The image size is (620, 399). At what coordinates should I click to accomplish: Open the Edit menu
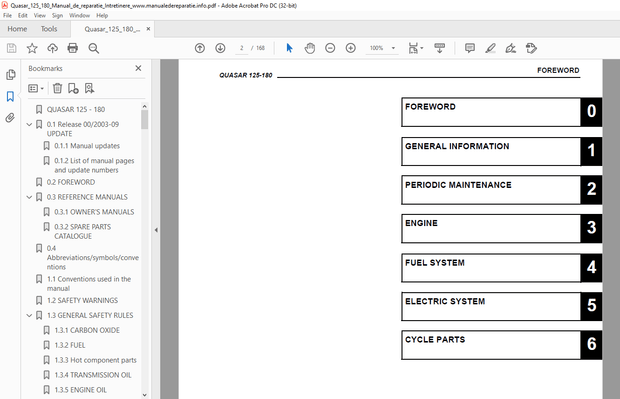click(23, 15)
